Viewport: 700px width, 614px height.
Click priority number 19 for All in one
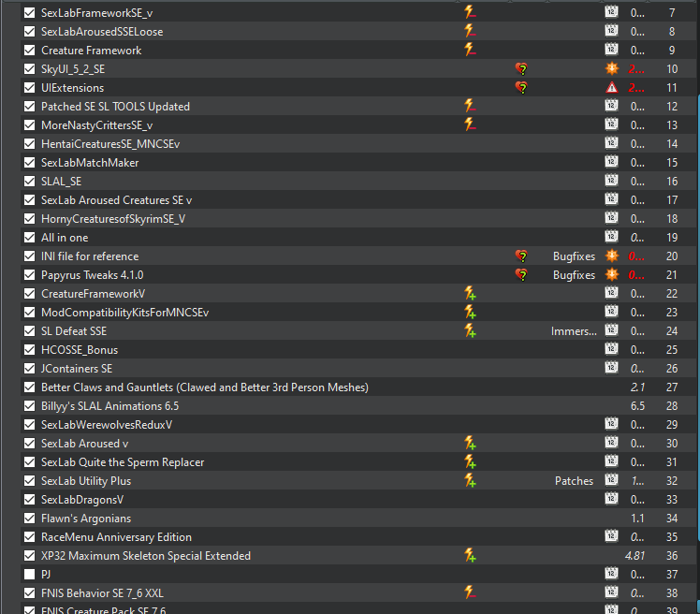pos(672,238)
